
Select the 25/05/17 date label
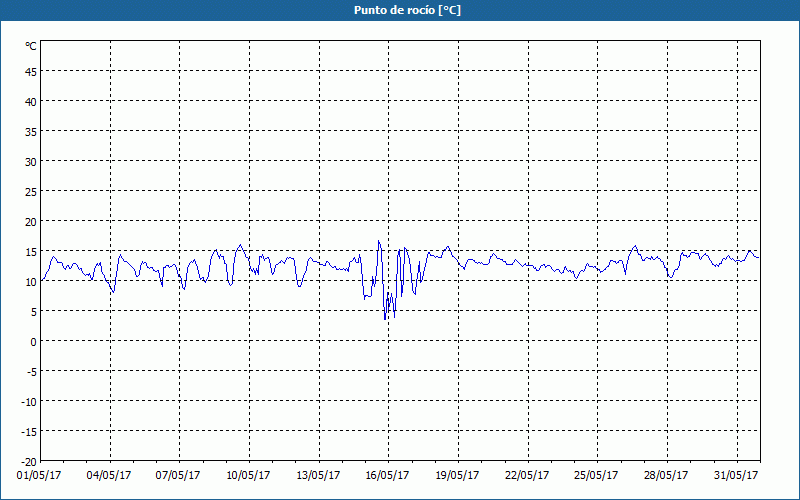(596, 476)
